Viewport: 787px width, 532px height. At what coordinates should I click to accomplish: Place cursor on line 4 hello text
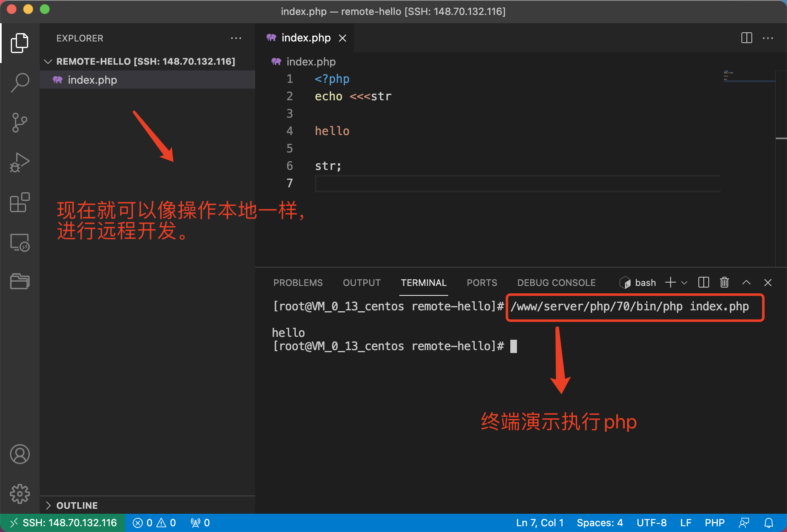pos(332,131)
